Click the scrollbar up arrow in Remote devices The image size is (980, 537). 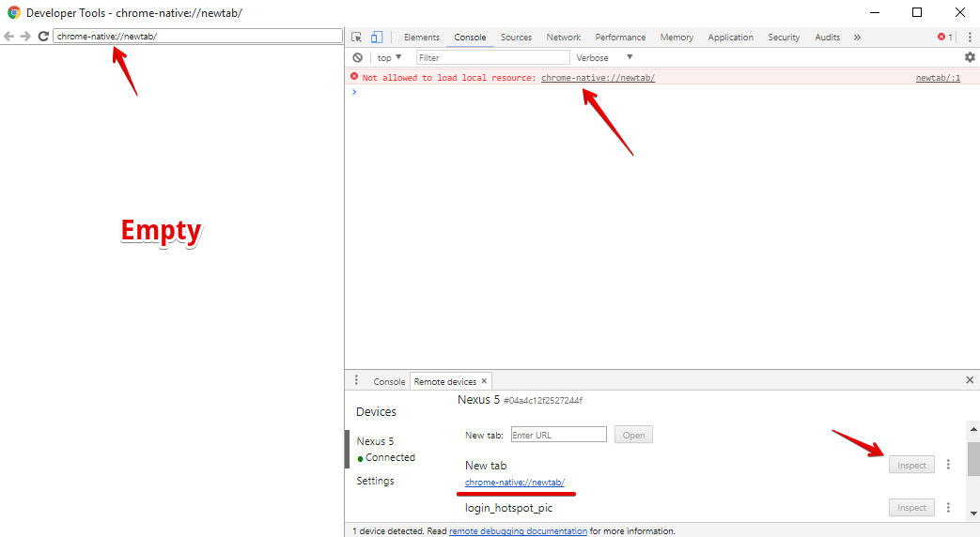pos(973,429)
